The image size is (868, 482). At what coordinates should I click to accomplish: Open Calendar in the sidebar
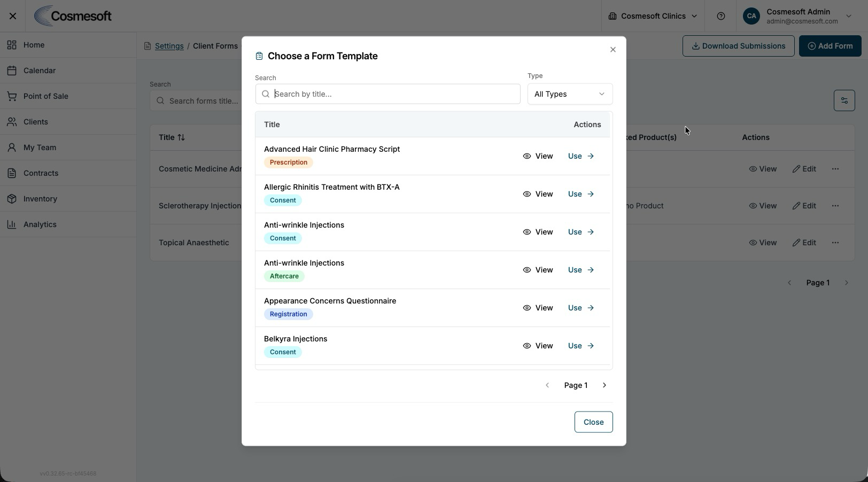pyautogui.click(x=68, y=71)
